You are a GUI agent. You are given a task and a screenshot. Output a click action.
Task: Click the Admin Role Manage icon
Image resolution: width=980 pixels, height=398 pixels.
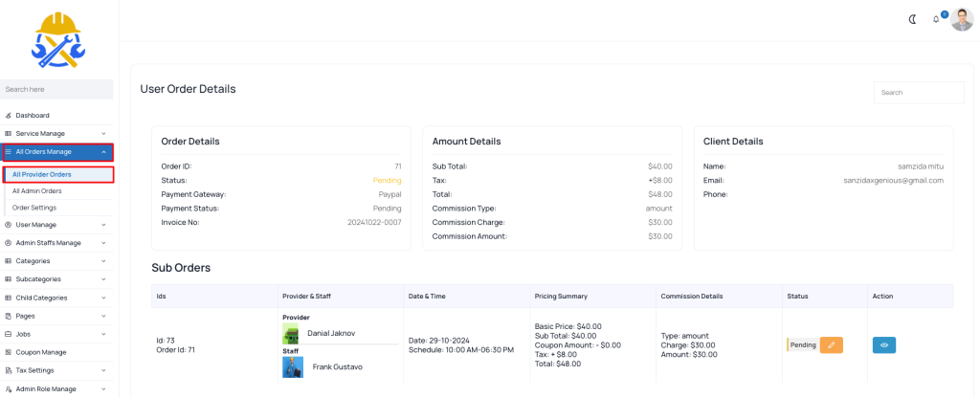[8, 389]
